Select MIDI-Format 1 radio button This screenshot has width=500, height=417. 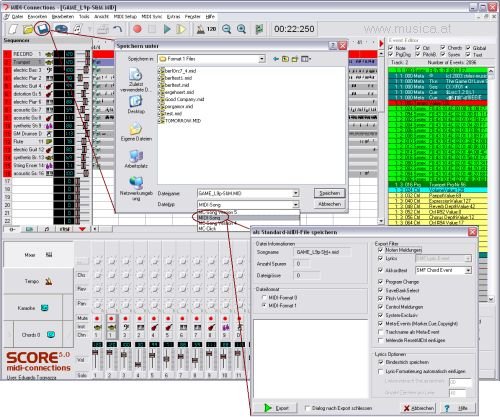point(264,305)
